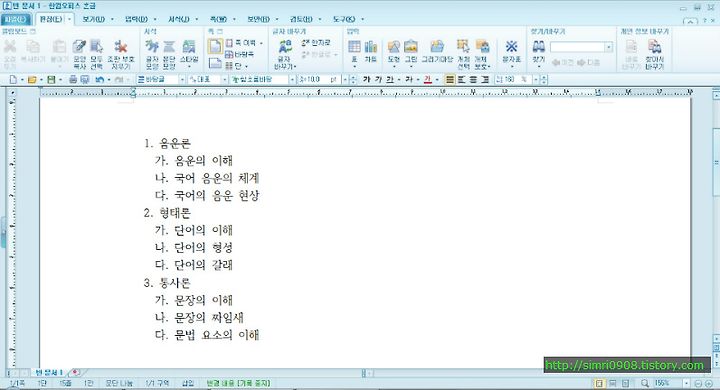Open the Security (보안) menu

pyautogui.click(x=259, y=19)
